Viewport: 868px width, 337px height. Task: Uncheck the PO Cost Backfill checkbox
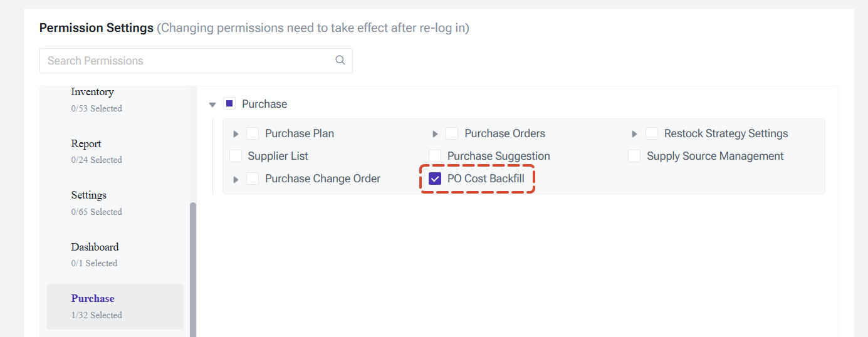435,179
